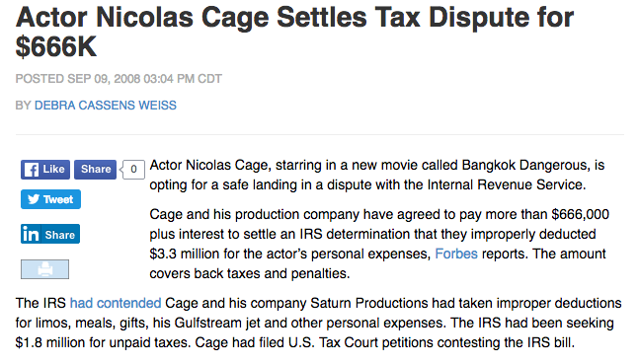Viewport: 639px width, 364px height.
Task: Click the Bangkok Dangerous opening paragraph
Action: pyautogui.click(x=377, y=175)
